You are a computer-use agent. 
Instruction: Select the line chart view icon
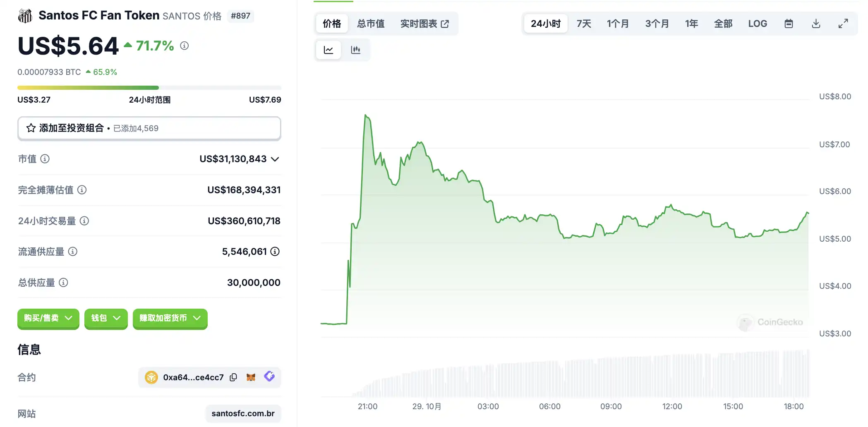[x=328, y=50]
